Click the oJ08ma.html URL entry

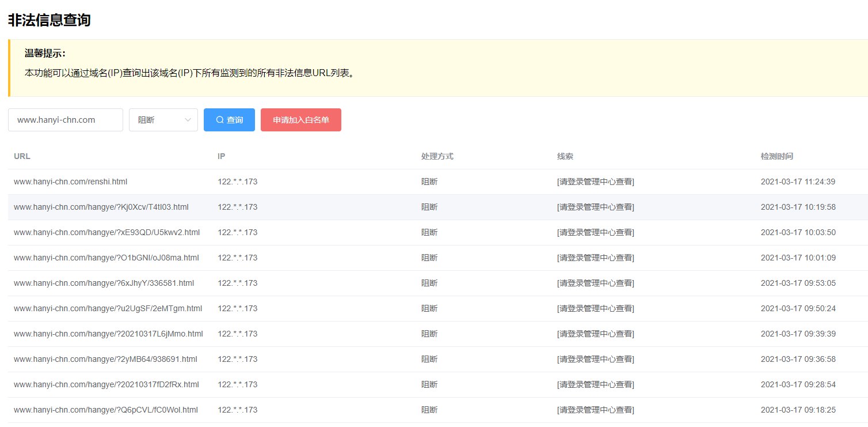[106, 258]
